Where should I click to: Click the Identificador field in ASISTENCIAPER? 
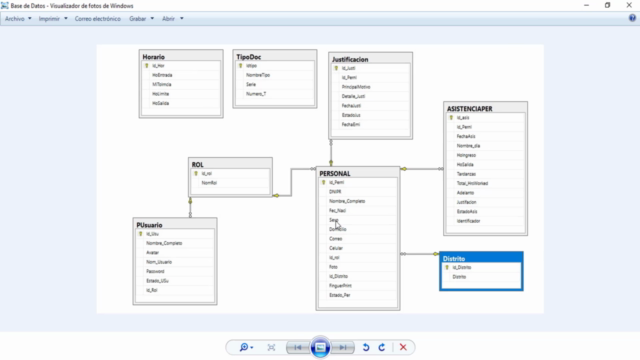pyautogui.click(x=469, y=221)
